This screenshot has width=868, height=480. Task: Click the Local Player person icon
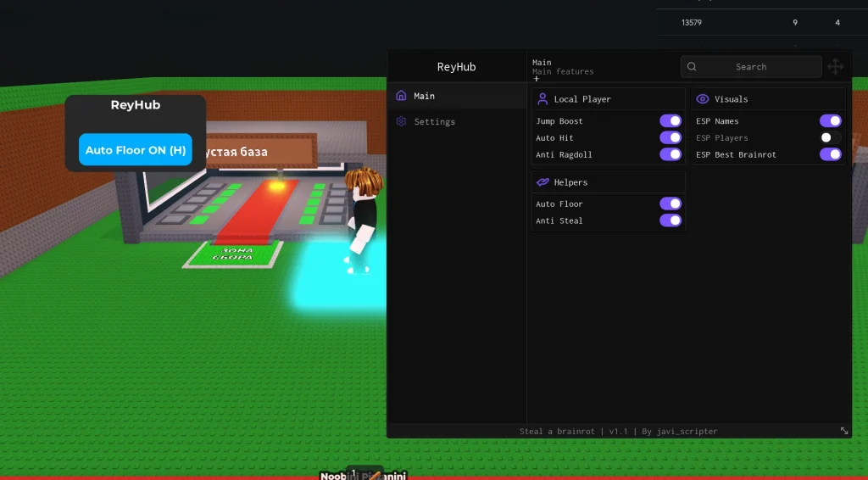click(x=542, y=99)
